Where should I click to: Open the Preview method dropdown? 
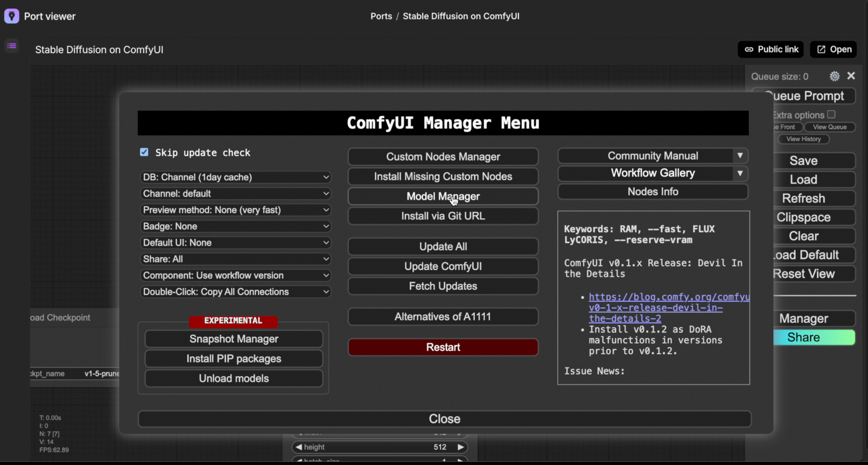click(x=235, y=210)
